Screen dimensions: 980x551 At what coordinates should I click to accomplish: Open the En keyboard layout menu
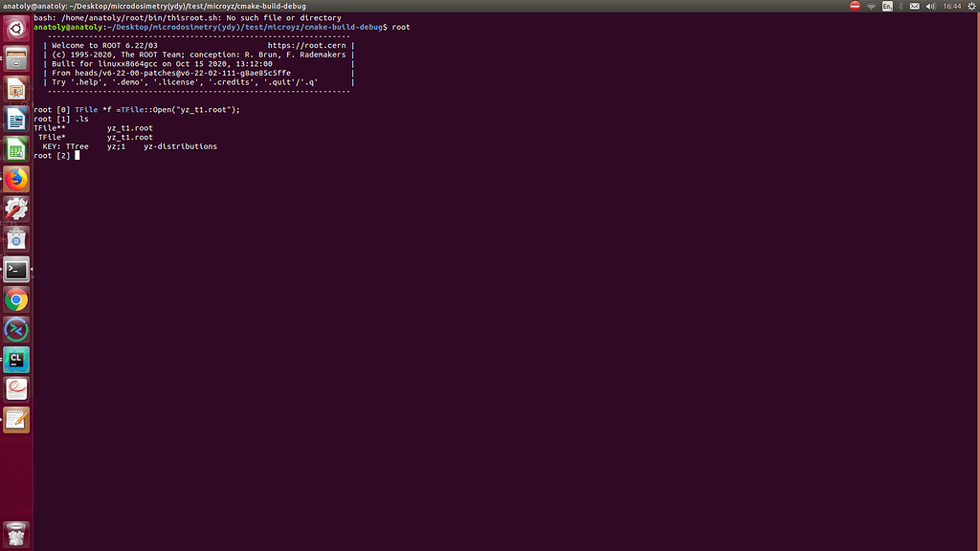pos(887,7)
